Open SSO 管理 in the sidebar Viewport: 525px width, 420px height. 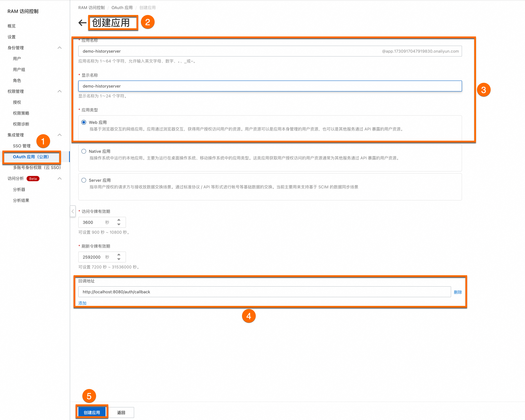tap(22, 146)
